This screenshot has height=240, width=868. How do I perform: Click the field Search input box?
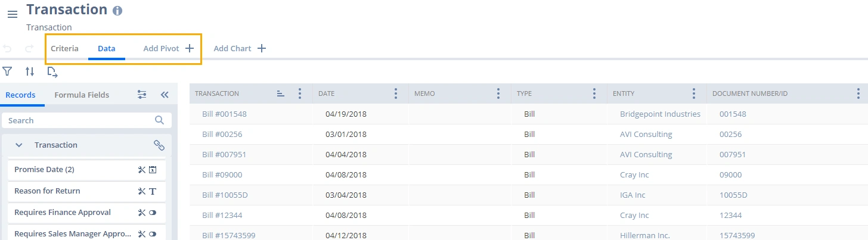coord(80,120)
